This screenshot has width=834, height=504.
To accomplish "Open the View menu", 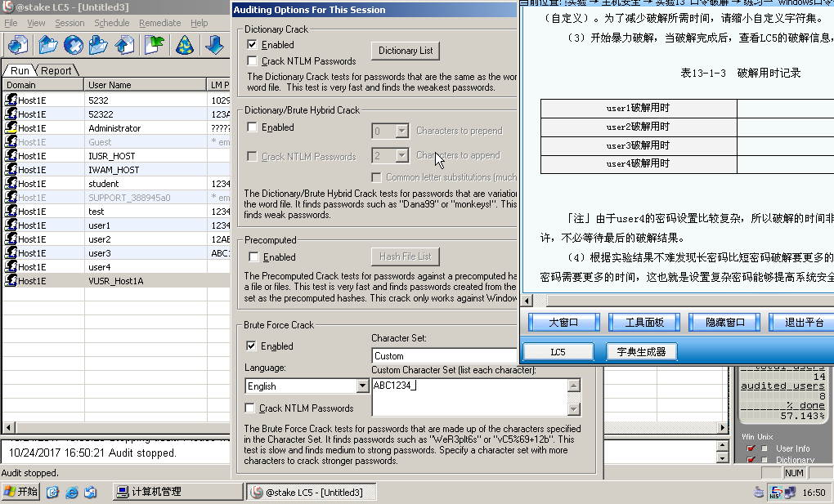I will [x=36, y=23].
